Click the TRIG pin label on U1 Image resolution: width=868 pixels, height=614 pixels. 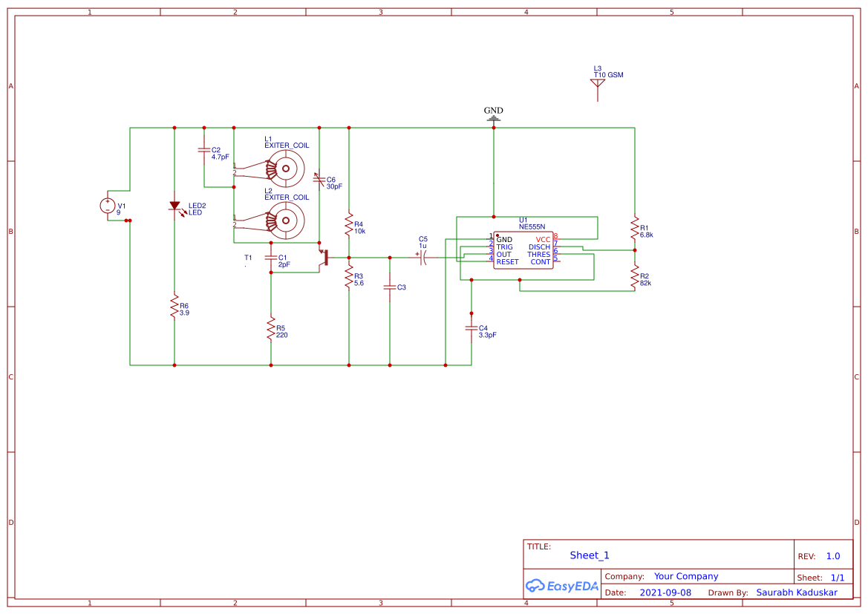[x=504, y=247]
